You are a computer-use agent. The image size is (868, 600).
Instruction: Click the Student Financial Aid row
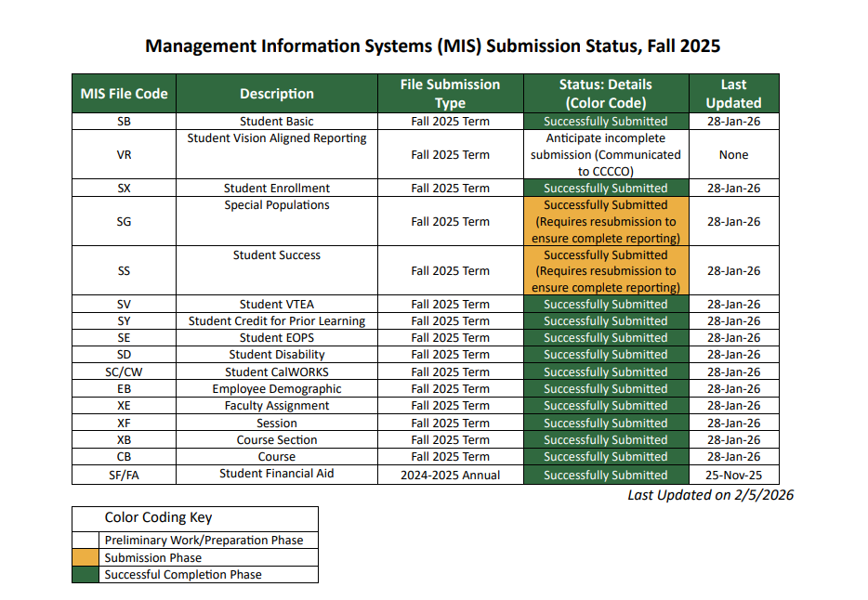click(276, 475)
